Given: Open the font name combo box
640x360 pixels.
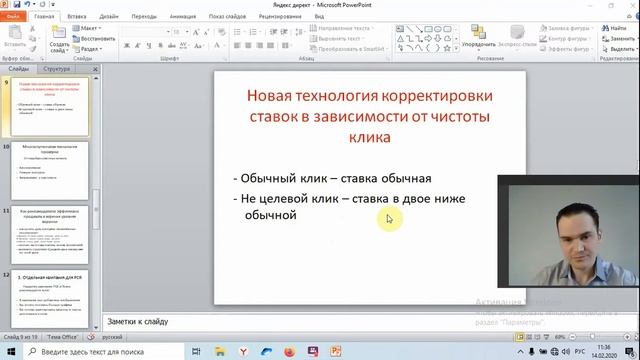Looking at the screenshot, I should (146, 32).
